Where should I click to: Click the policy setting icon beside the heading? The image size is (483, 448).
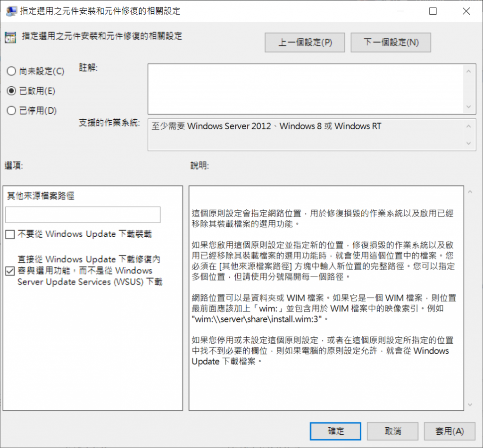pyautogui.click(x=10, y=37)
